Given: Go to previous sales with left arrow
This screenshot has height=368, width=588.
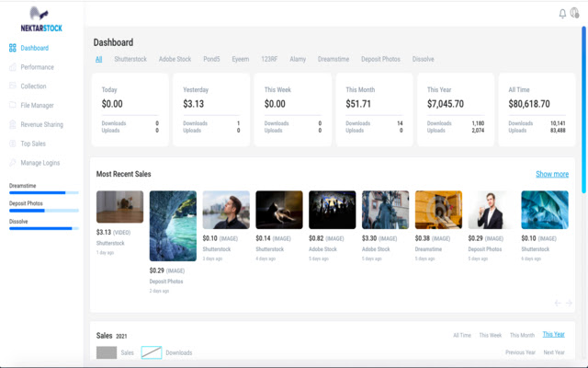Looking at the screenshot, I should pyautogui.click(x=558, y=303).
